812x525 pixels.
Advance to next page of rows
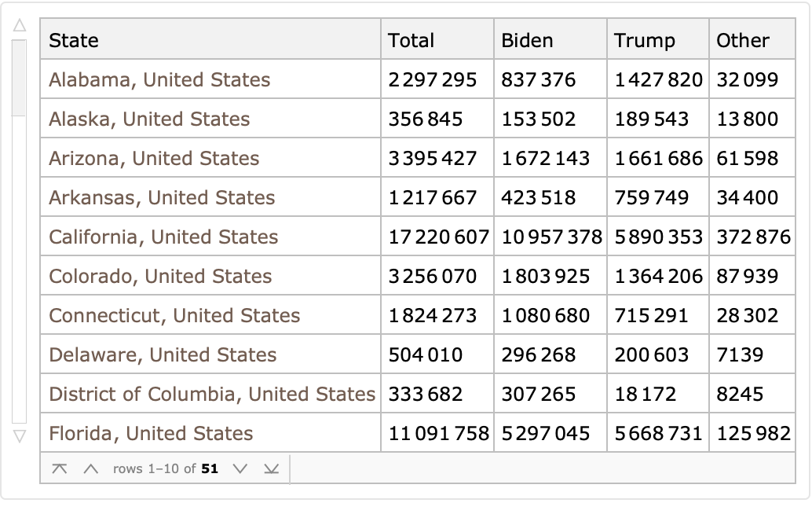pyautogui.click(x=240, y=469)
